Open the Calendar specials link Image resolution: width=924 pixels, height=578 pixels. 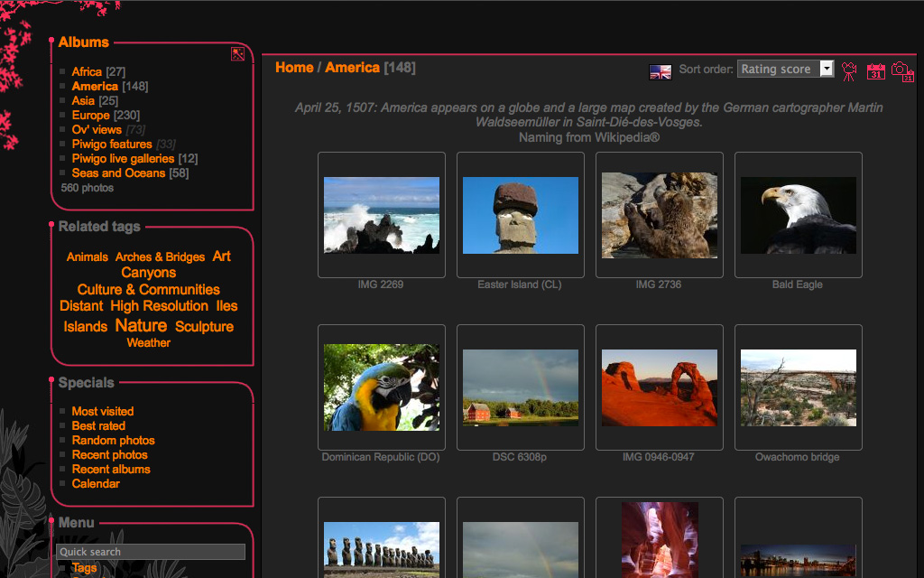point(96,484)
